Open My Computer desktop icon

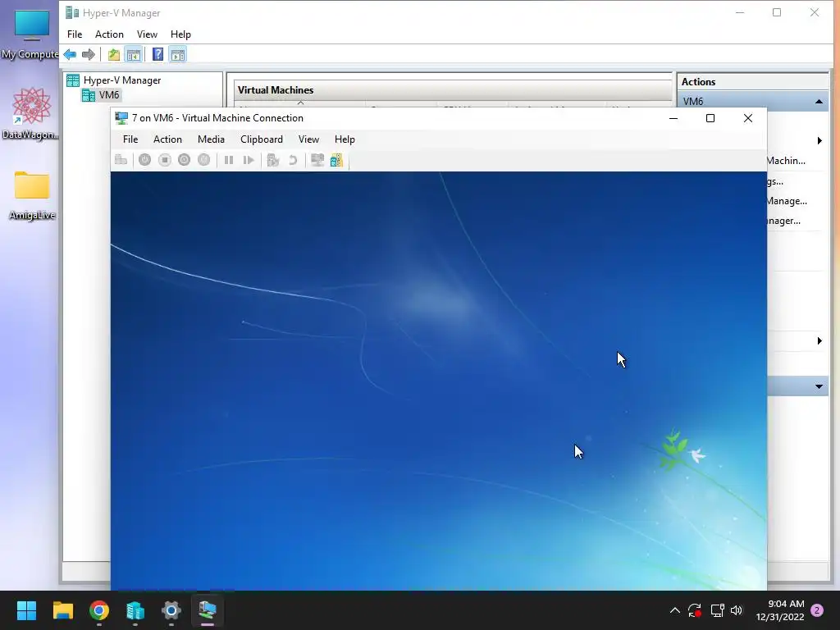click(31, 34)
